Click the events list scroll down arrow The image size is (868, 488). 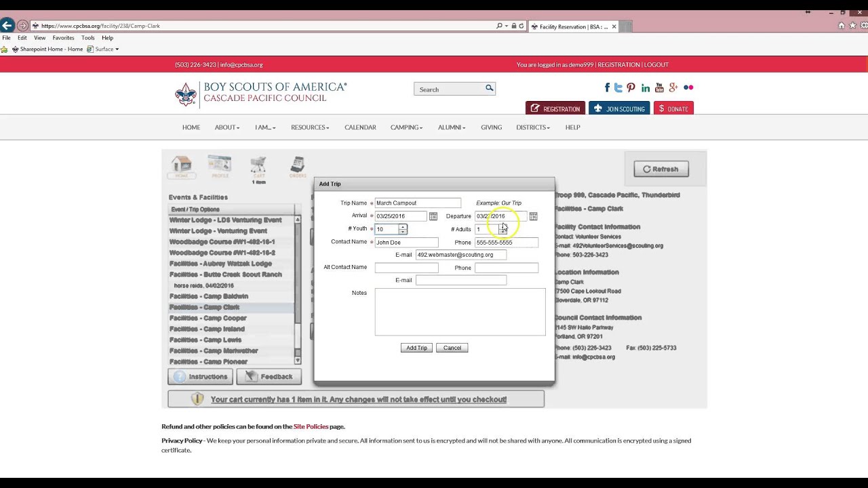point(297,361)
